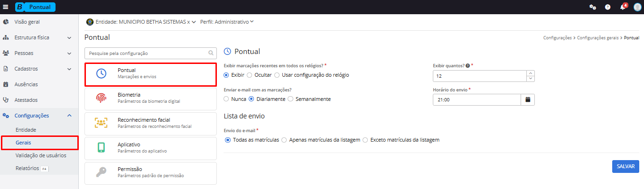Click the Configurações breadcrumb link
This screenshot has height=189, width=644.
point(557,37)
